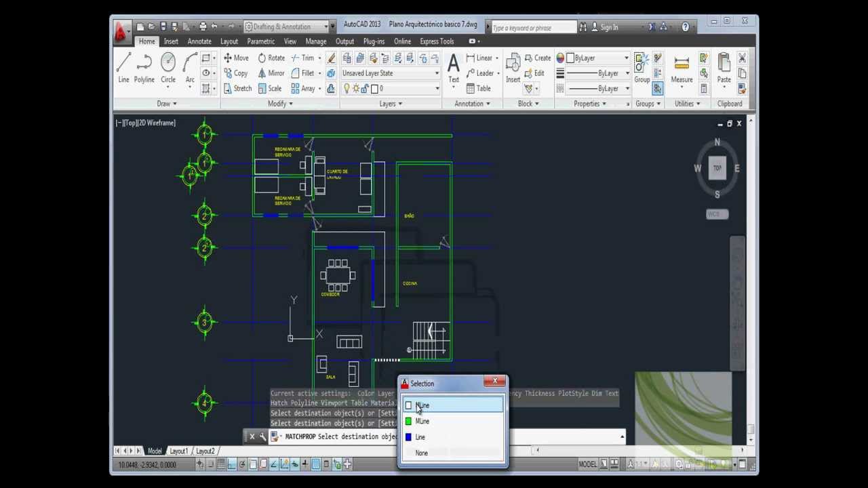Click the Stretch tool

[x=237, y=89]
